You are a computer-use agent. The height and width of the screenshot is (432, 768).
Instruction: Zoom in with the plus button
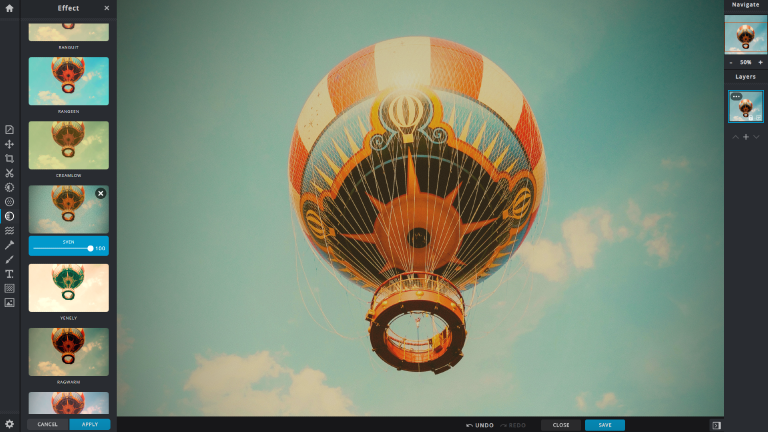[760, 62]
